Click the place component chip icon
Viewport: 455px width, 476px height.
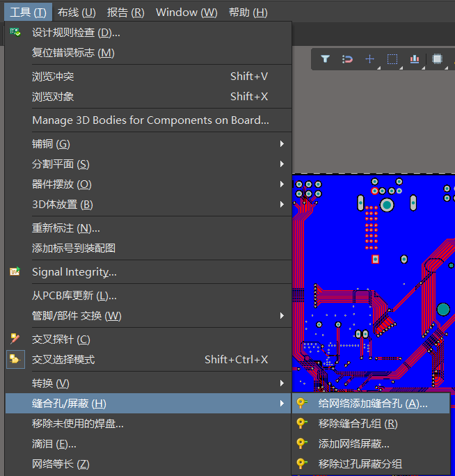437,59
